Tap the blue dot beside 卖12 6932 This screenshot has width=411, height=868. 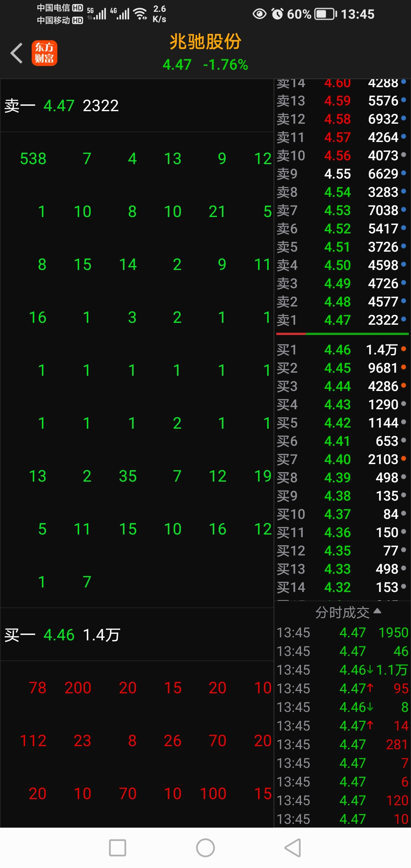click(x=403, y=118)
